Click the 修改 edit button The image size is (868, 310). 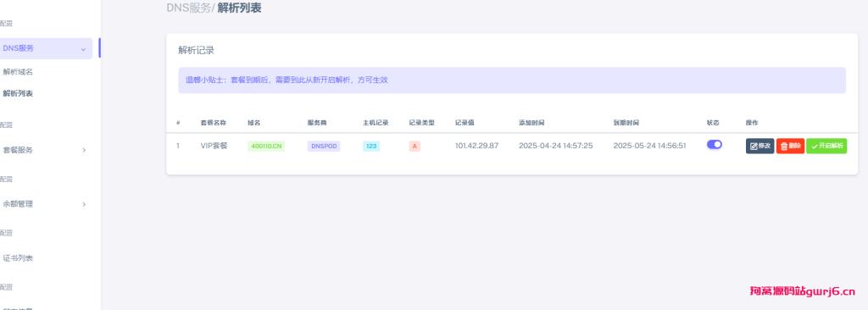coord(759,147)
